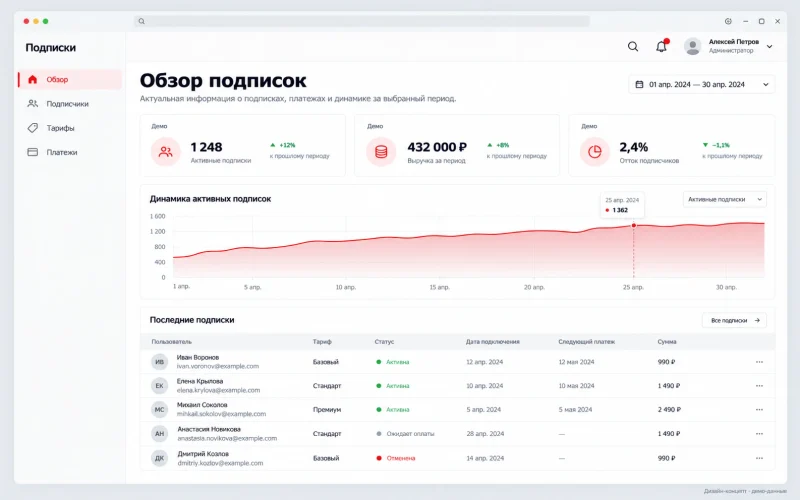Image resolution: width=800 pixels, height=500 pixels.
Task: Open row menu for Иван Воронов
Action: [759, 362]
